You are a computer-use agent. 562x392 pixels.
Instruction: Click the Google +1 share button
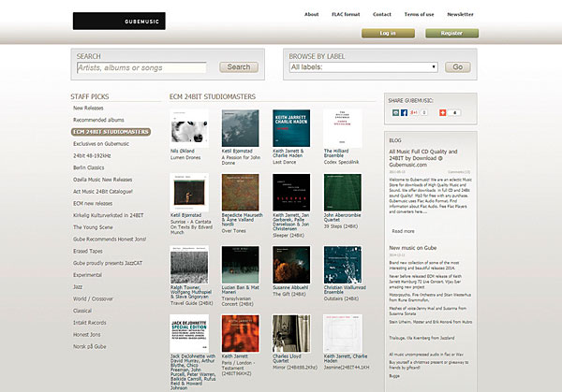[414, 113]
